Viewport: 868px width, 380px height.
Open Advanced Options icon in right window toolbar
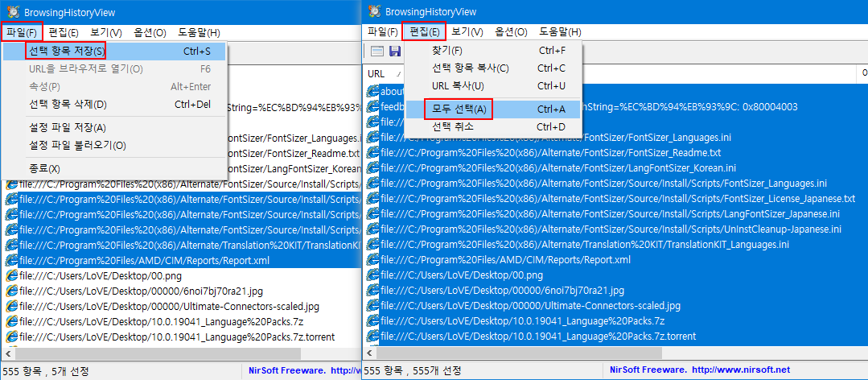[377, 52]
